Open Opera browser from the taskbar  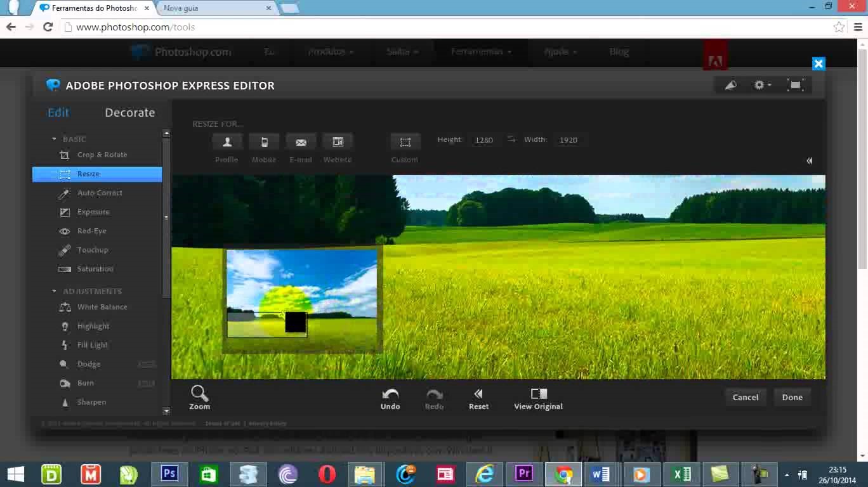click(327, 474)
